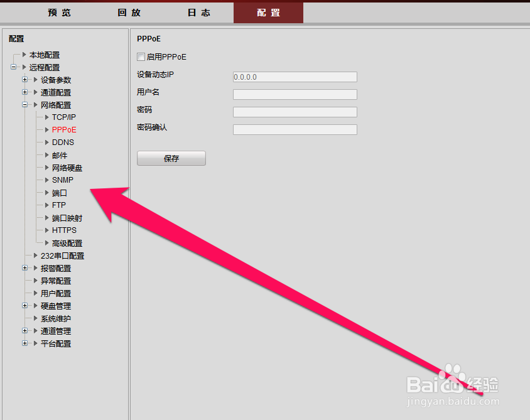Select 远程配置 tree item
Image resolution: width=530 pixels, height=420 pixels.
tap(45, 67)
